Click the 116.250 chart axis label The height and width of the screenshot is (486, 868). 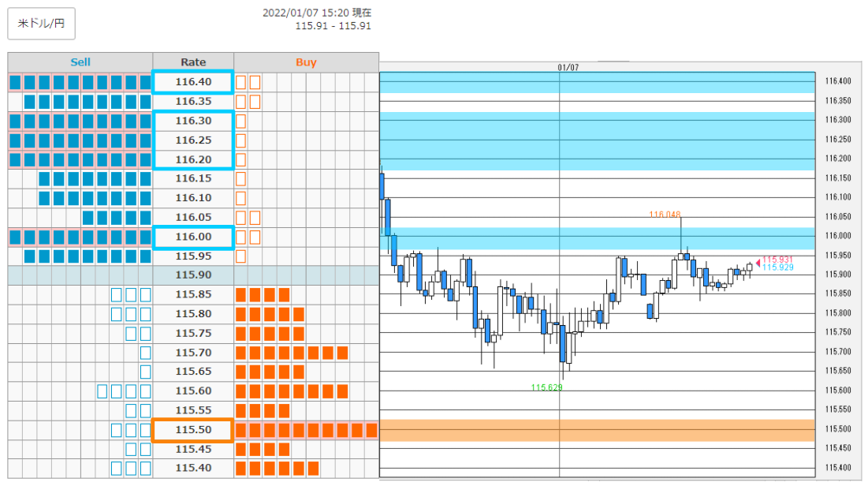pyautogui.click(x=838, y=139)
